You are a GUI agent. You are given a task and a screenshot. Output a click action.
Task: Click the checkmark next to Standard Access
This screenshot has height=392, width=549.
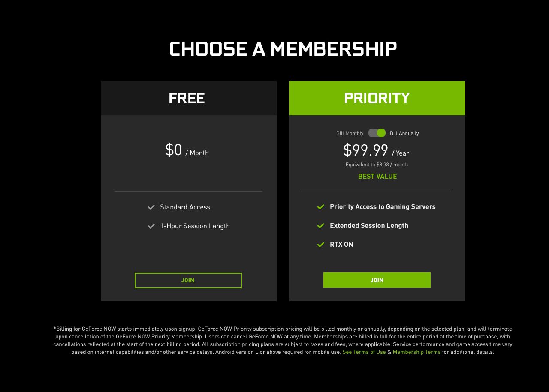tap(151, 207)
